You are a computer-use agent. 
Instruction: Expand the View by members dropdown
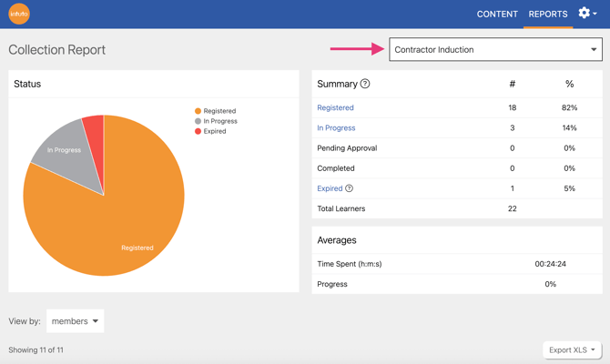pos(75,321)
